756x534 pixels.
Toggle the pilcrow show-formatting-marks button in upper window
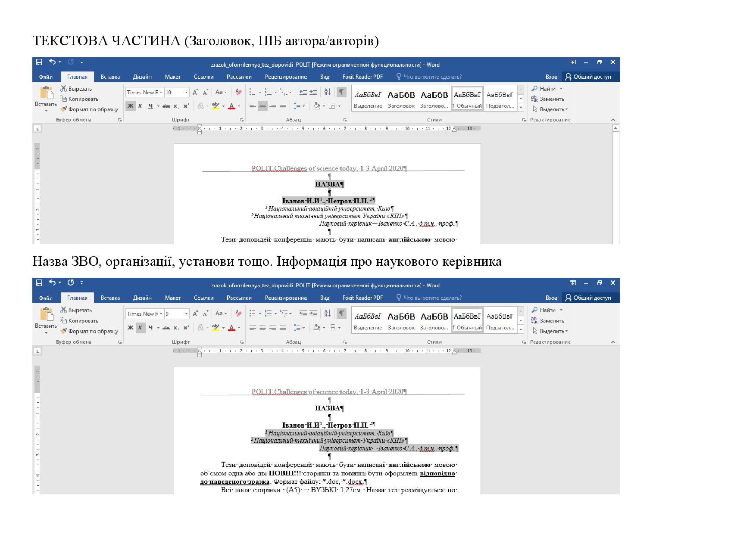click(341, 92)
